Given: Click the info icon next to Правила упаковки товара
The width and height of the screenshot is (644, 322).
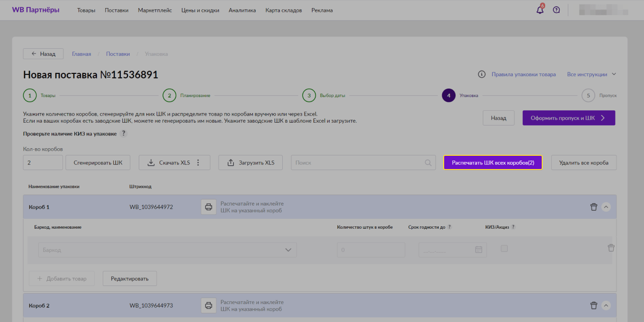Looking at the screenshot, I should (x=482, y=74).
